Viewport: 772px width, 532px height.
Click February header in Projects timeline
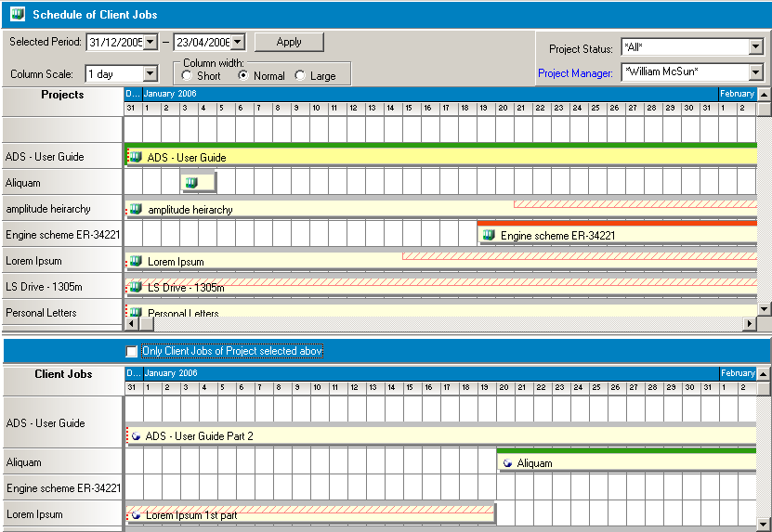point(737,94)
